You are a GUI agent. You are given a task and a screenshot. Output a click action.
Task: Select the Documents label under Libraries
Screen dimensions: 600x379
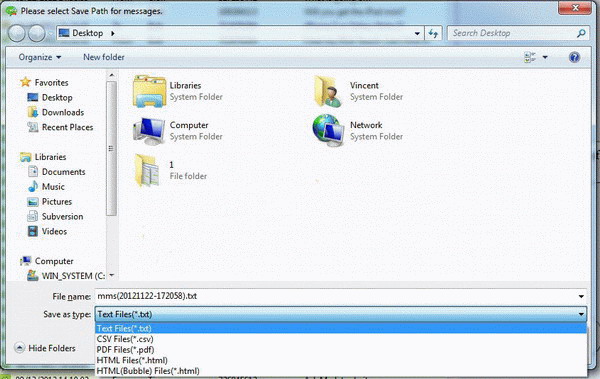point(64,172)
